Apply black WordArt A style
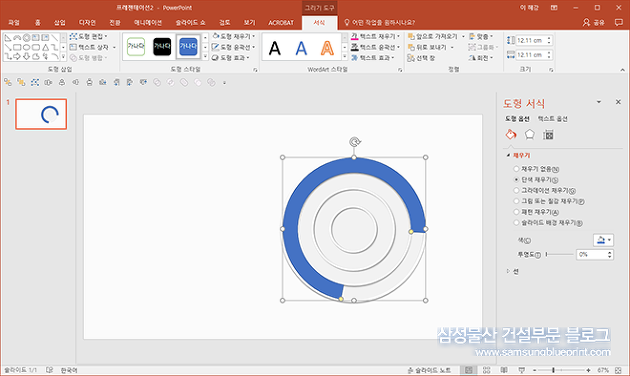This screenshot has width=630, height=376. 275,48
